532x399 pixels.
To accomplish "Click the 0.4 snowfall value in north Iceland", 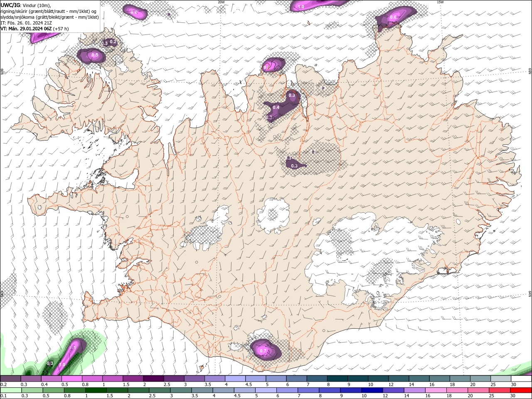I will coord(276,107).
